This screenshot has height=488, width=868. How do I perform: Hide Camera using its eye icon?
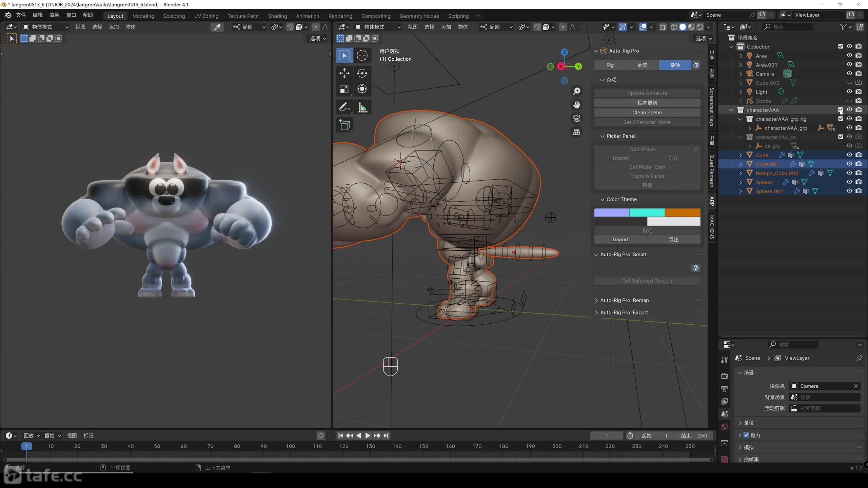pyautogui.click(x=849, y=74)
